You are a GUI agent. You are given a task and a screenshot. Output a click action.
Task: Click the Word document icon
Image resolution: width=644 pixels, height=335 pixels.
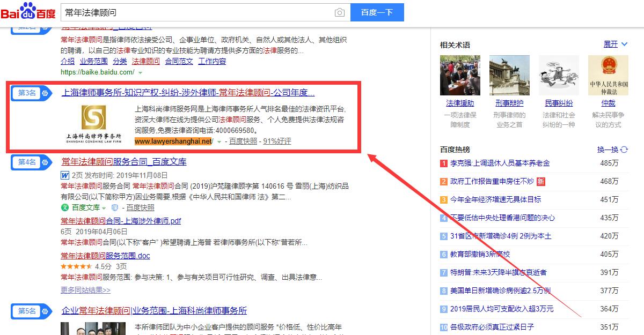tap(64, 175)
